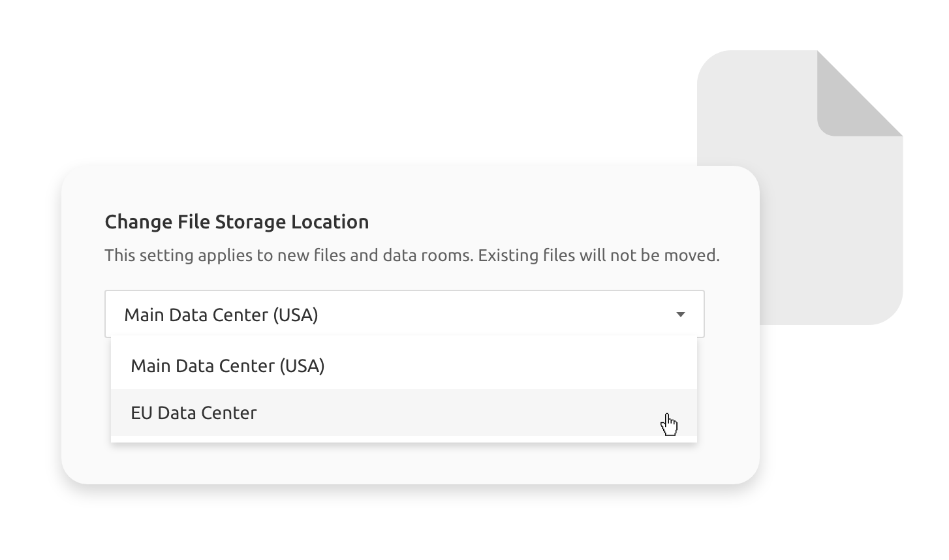Image resolution: width=949 pixels, height=560 pixels.
Task: Click the selected value in the dropdown field
Action: point(221,315)
